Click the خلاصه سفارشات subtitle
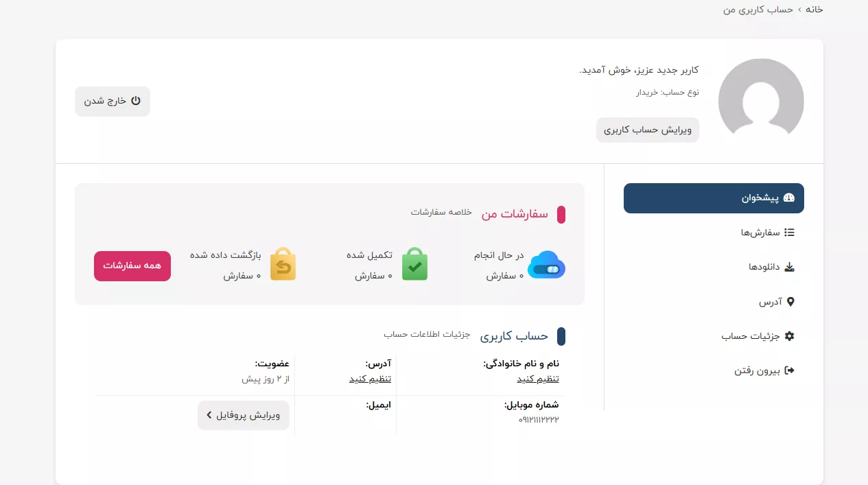868x485 pixels. click(x=441, y=212)
